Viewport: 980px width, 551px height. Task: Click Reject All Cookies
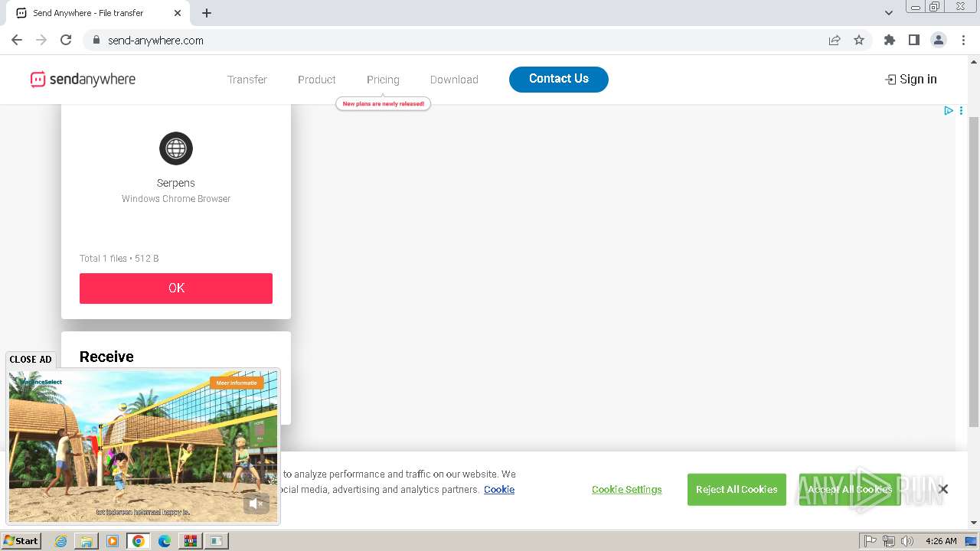pos(737,490)
